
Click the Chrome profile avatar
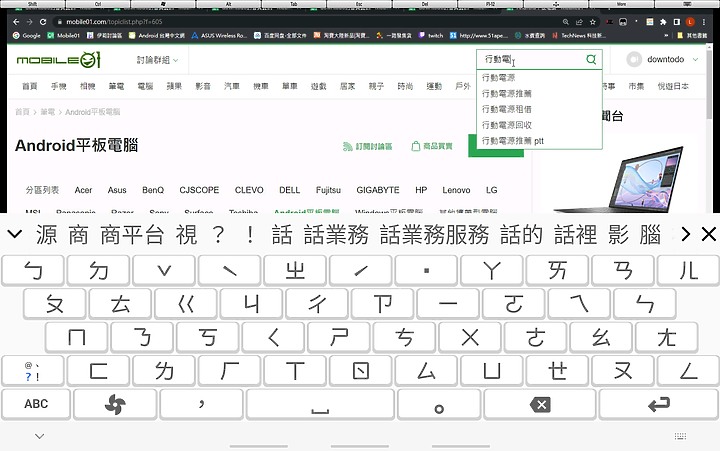click(690, 22)
